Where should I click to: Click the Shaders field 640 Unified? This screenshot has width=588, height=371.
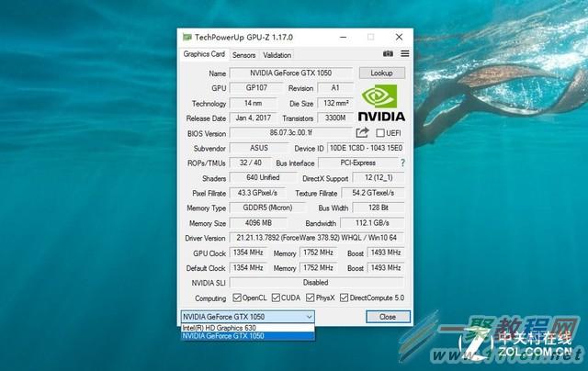point(263,178)
